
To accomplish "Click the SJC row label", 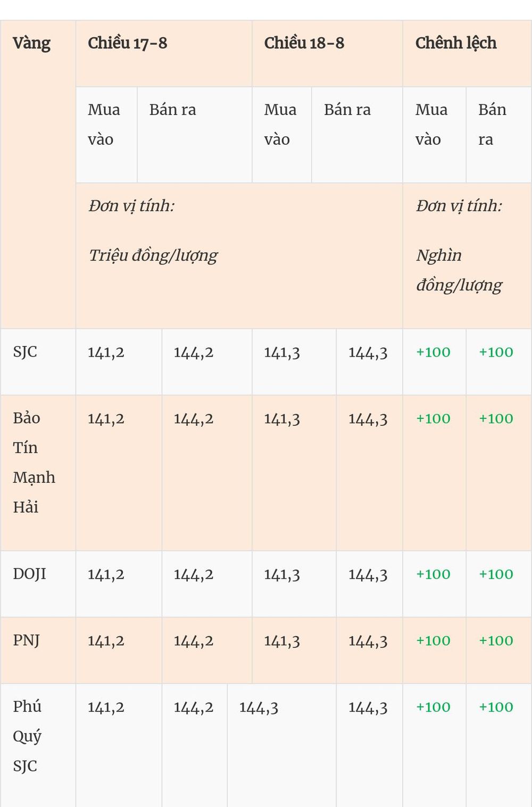I will point(25,352).
